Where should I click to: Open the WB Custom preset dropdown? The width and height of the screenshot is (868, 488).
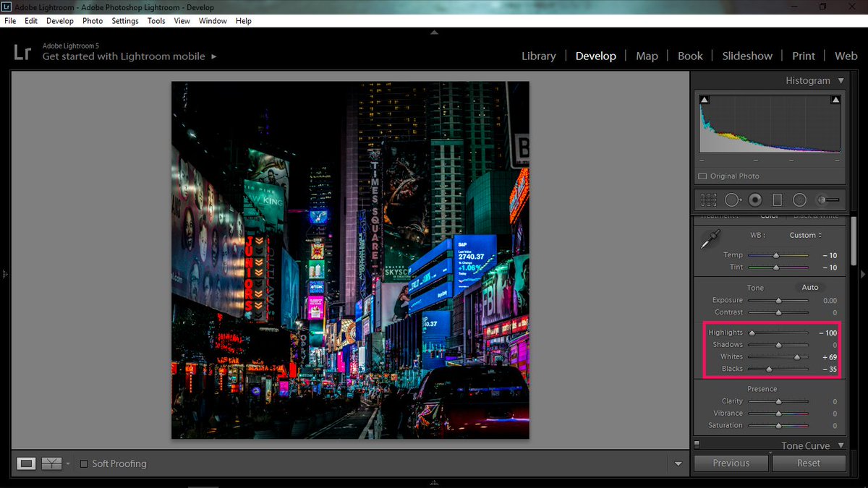coord(806,235)
